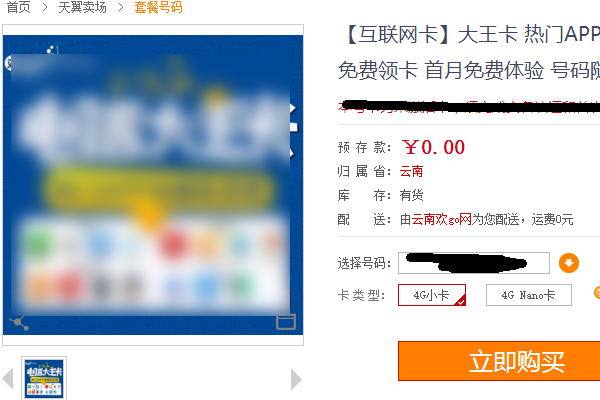Select the 4G小卡 card type

tap(432, 295)
